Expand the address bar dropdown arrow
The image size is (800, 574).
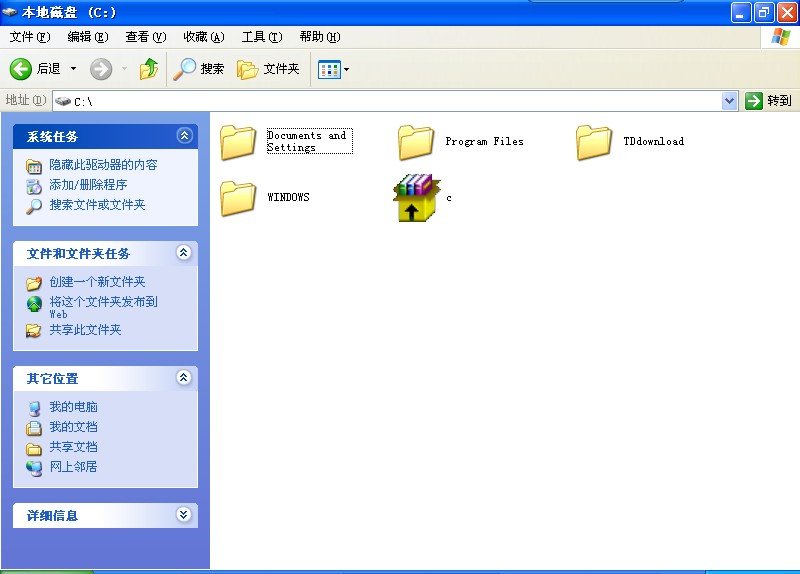pyautogui.click(x=729, y=101)
